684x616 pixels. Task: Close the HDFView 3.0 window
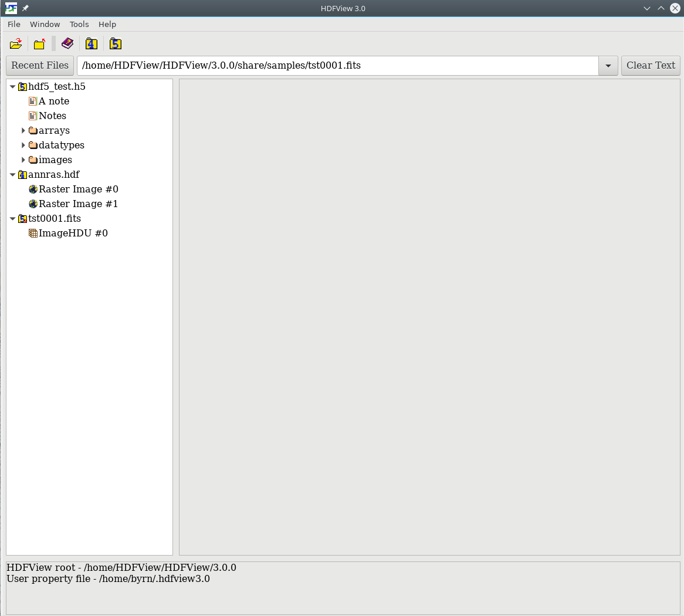[675, 8]
